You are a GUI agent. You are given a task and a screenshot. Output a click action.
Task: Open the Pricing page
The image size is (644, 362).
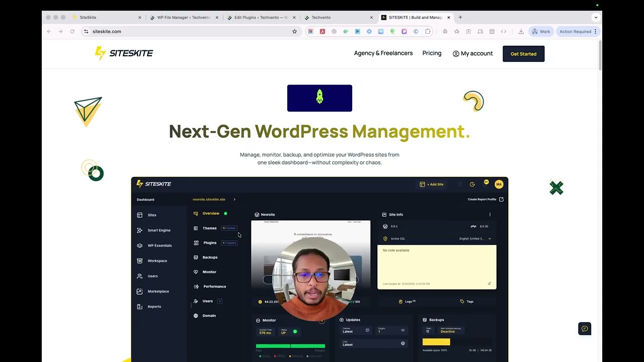pyautogui.click(x=432, y=53)
